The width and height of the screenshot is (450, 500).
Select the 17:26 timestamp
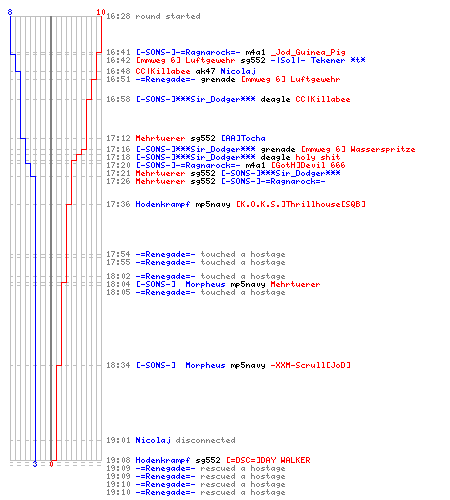click(x=118, y=181)
